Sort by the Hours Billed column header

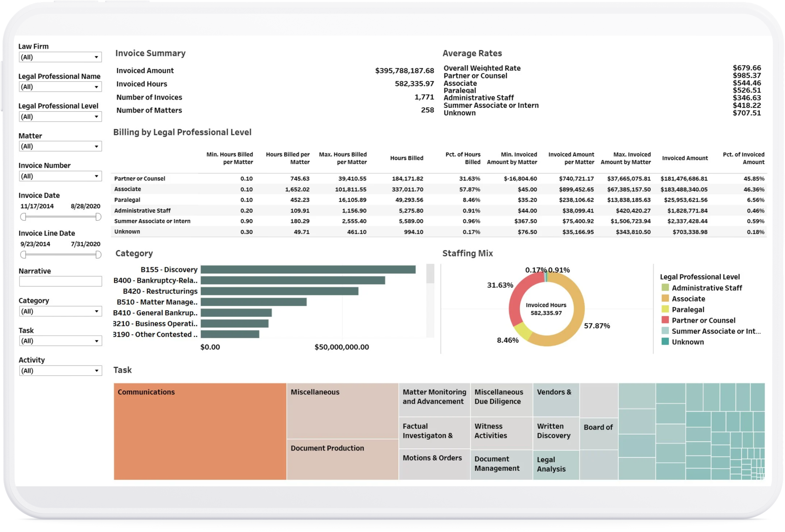point(406,158)
